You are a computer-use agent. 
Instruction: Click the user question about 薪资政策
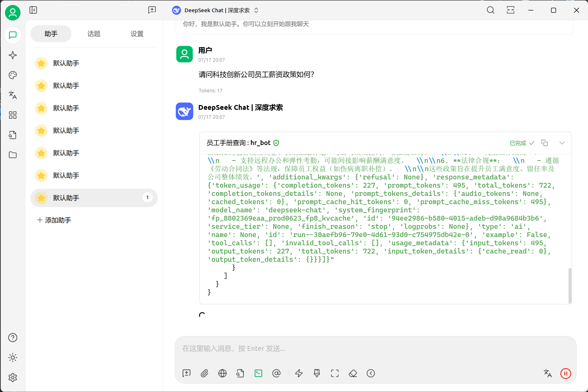(256, 74)
